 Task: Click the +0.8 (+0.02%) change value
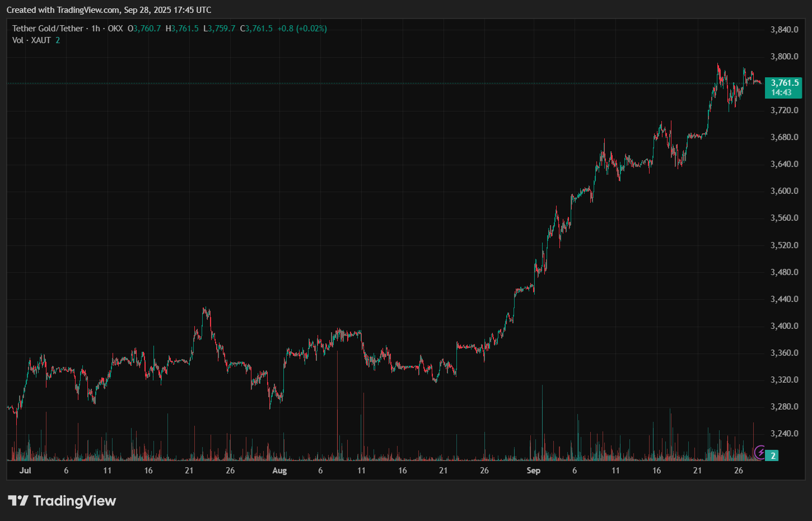coord(302,29)
